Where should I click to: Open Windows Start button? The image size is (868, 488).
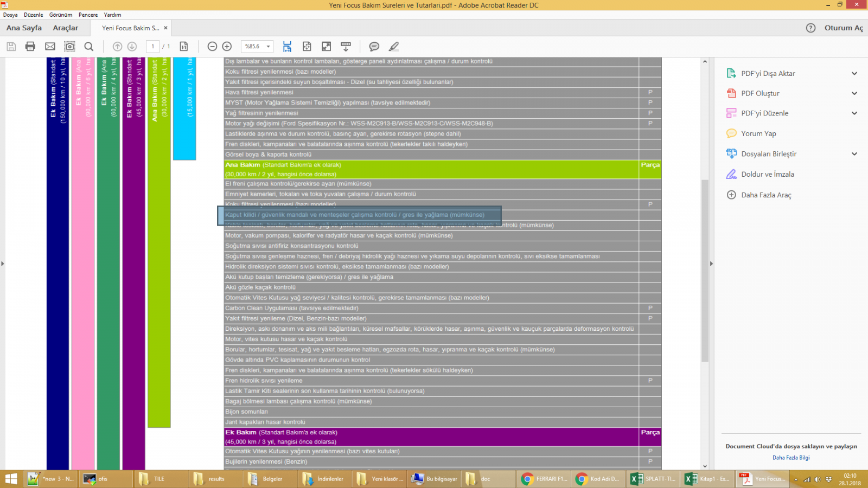tap(11, 479)
